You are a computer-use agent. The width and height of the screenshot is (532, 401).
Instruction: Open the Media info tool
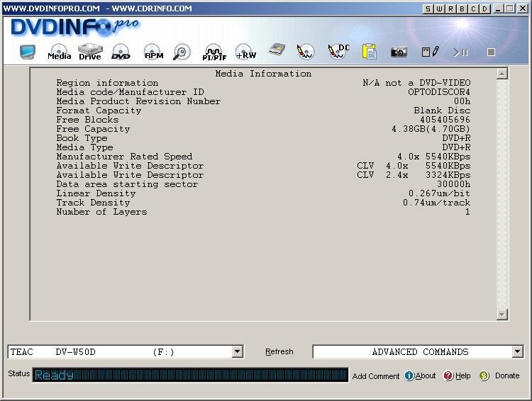point(59,52)
